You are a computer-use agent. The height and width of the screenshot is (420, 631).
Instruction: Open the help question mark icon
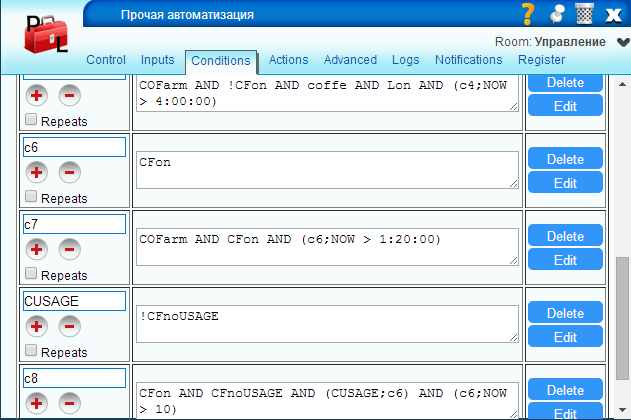[529, 14]
